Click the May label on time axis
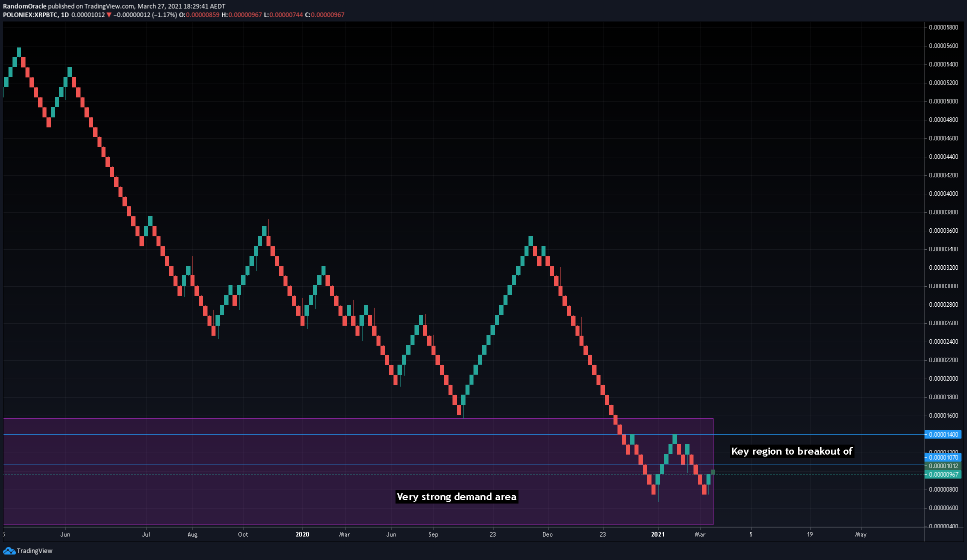This screenshot has width=967, height=560. [861, 534]
